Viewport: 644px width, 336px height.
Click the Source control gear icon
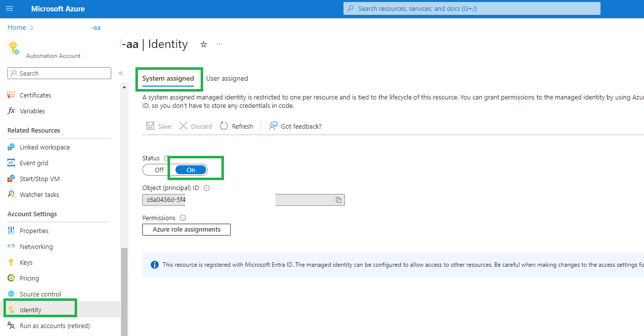[x=11, y=294]
